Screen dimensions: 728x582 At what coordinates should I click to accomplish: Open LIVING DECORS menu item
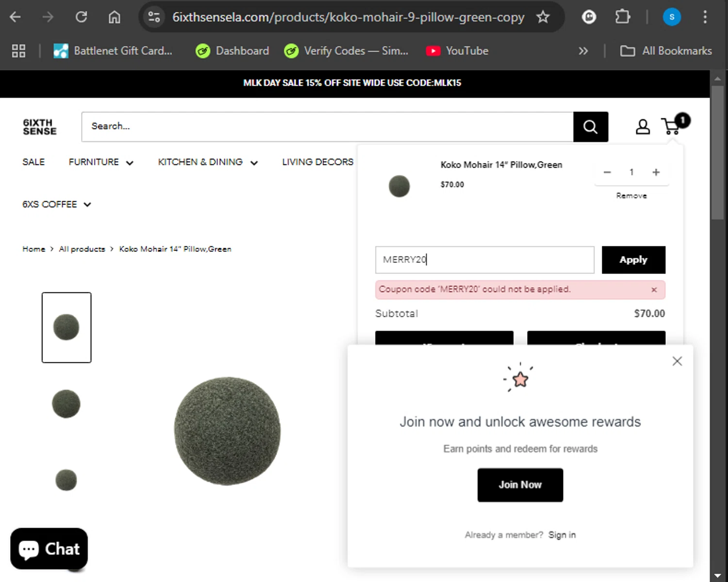coord(318,162)
